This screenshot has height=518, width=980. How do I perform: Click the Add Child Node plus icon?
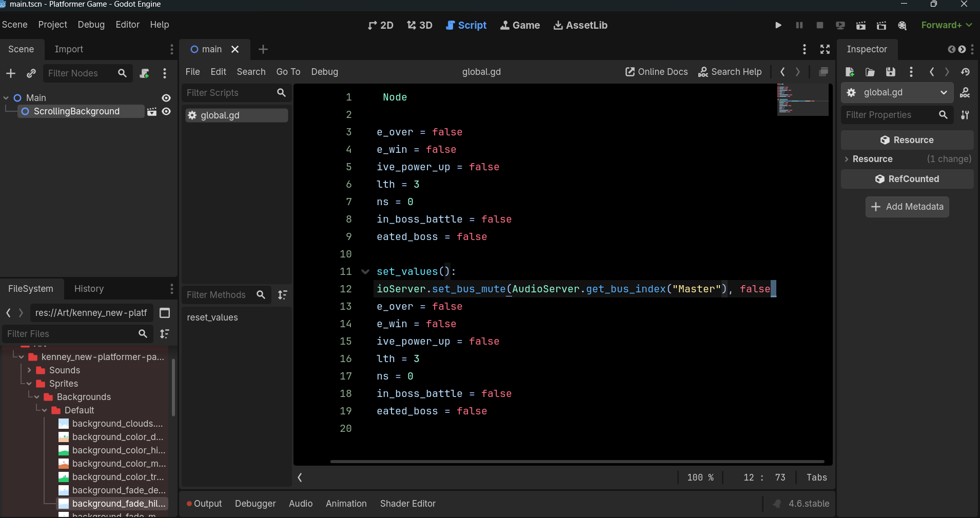coord(11,73)
